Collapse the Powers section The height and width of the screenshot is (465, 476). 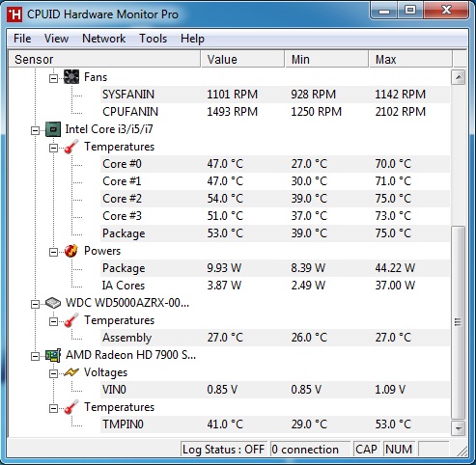[x=53, y=252]
